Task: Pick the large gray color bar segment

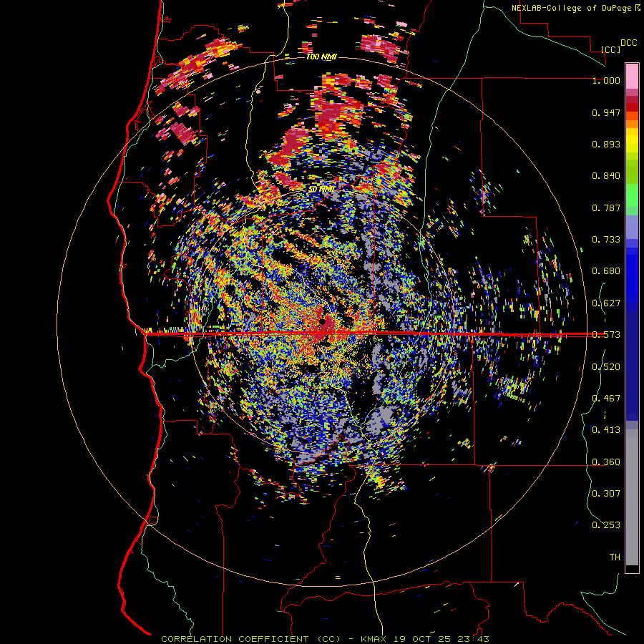Action: 632,497
